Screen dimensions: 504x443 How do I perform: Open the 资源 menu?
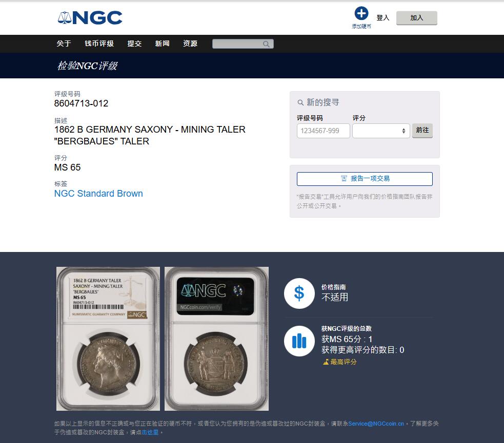(190, 44)
